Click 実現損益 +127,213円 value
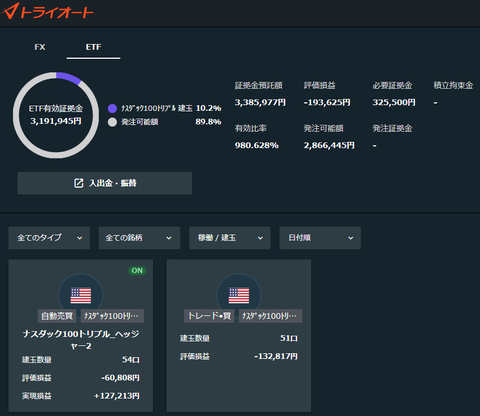Screen dimensions: 480x416 (117, 396)
